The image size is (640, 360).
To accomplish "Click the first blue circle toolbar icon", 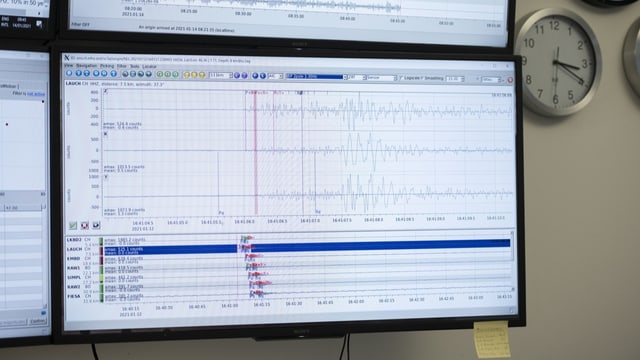I will pos(69,73).
